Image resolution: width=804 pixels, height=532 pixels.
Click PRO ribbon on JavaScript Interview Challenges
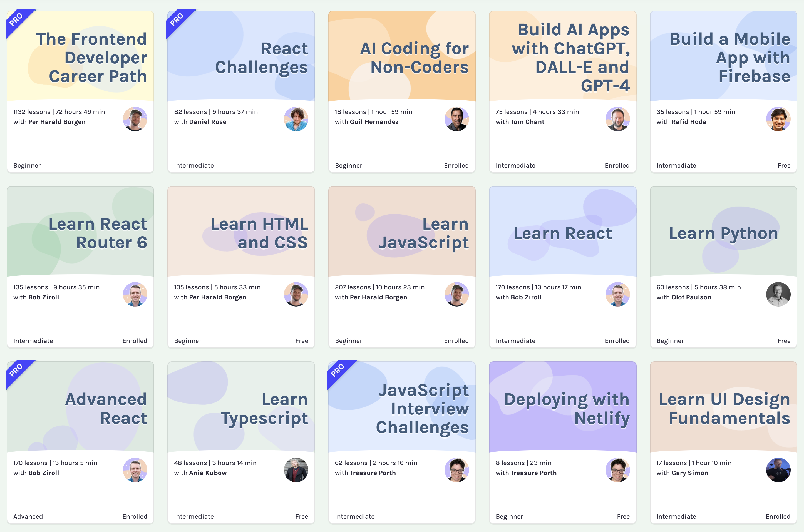coord(338,371)
